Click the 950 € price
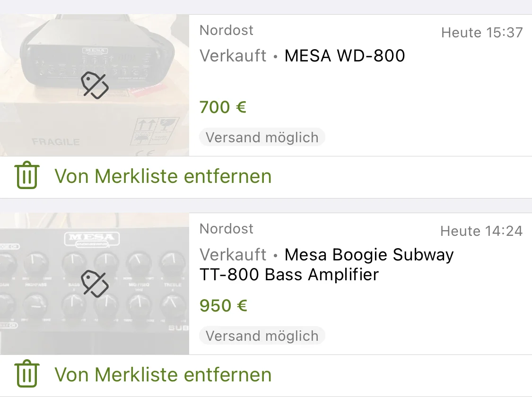The height and width of the screenshot is (397, 532). [223, 306]
